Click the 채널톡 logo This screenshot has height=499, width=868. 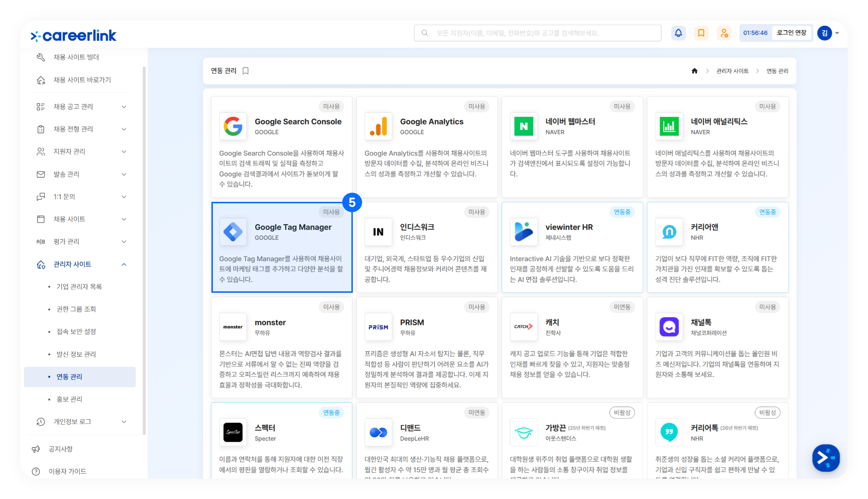click(669, 327)
